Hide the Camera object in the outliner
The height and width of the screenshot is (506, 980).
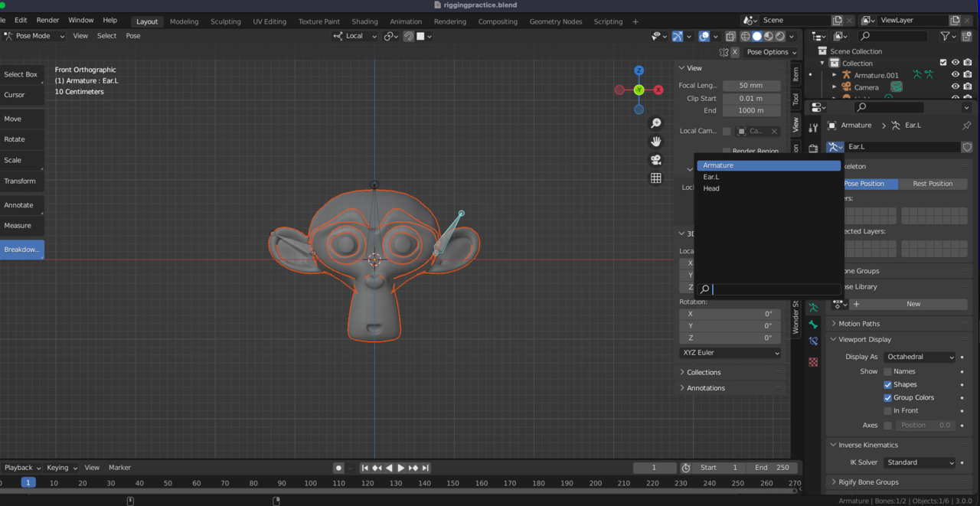coord(955,87)
